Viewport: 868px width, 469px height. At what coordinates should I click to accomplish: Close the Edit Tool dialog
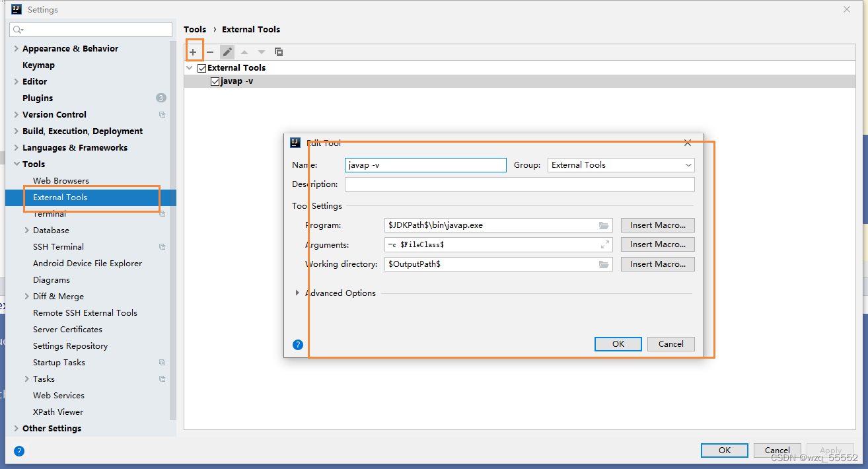tap(688, 143)
